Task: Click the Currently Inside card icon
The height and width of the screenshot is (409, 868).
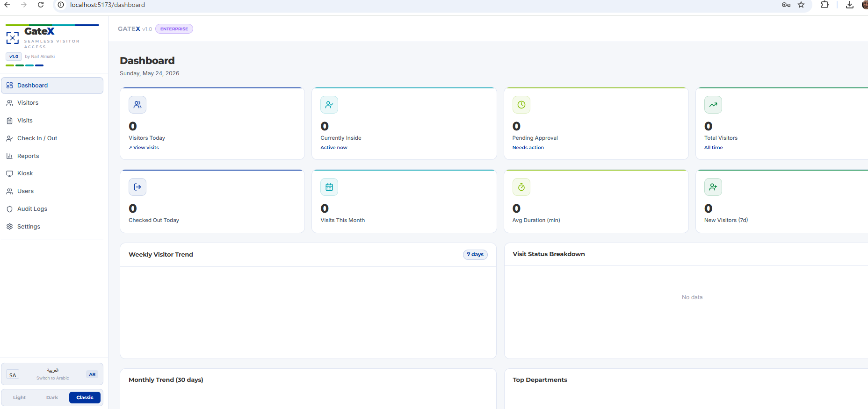Action: click(329, 105)
